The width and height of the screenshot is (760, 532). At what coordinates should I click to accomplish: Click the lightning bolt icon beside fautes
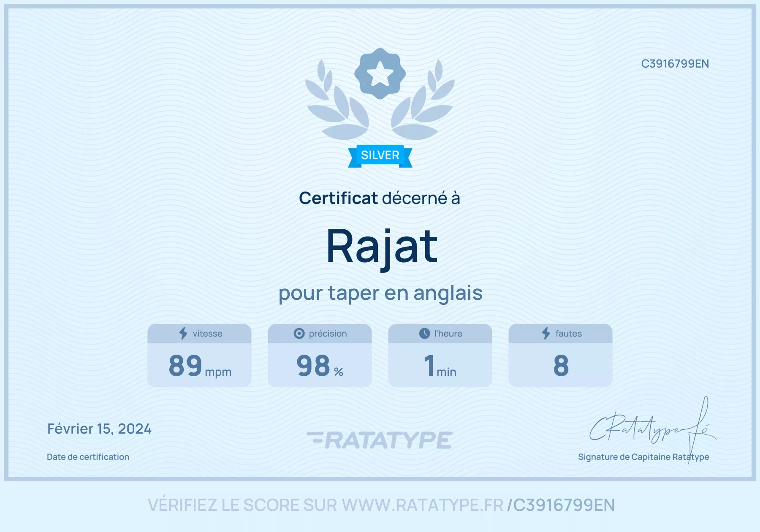(546, 333)
